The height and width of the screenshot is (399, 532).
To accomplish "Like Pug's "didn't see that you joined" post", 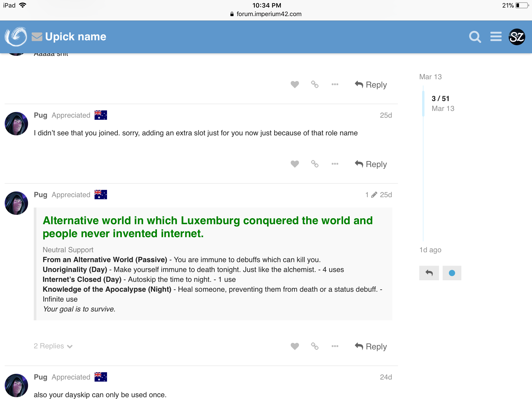I will [295, 164].
